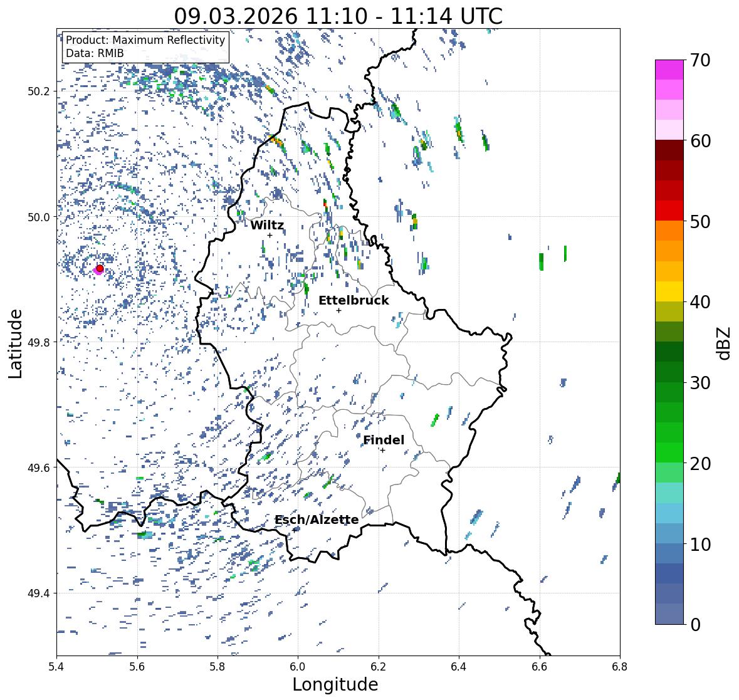739x700 pixels.
Task: Pick the dark maroon swatch below 60
Action: point(669,150)
